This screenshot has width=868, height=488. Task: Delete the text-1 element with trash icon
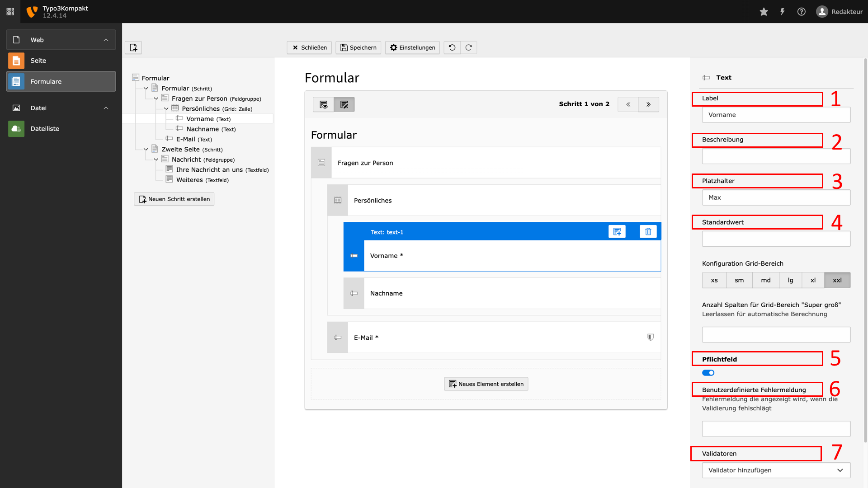pyautogui.click(x=648, y=231)
